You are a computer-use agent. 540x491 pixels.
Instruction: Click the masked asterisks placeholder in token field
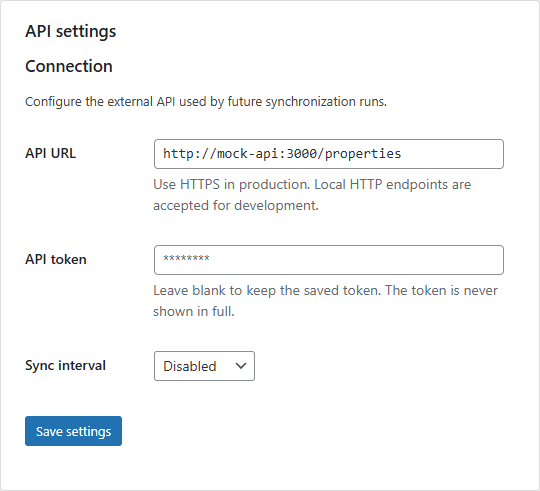186,258
